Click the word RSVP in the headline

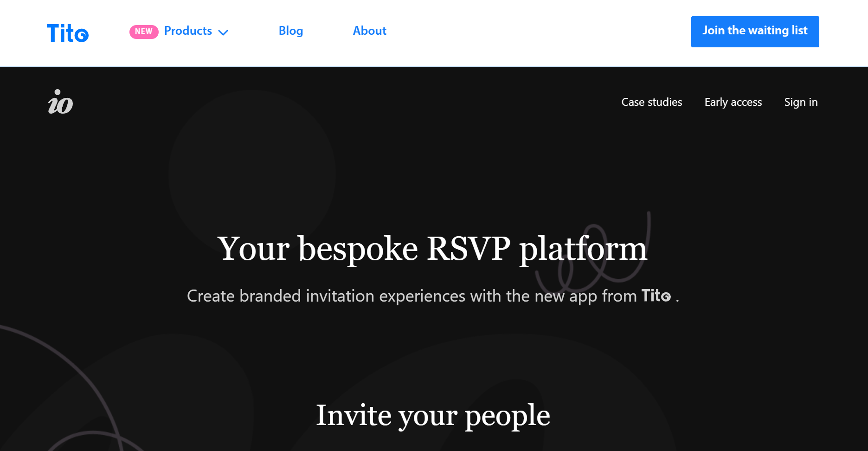pyautogui.click(x=468, y=249)
